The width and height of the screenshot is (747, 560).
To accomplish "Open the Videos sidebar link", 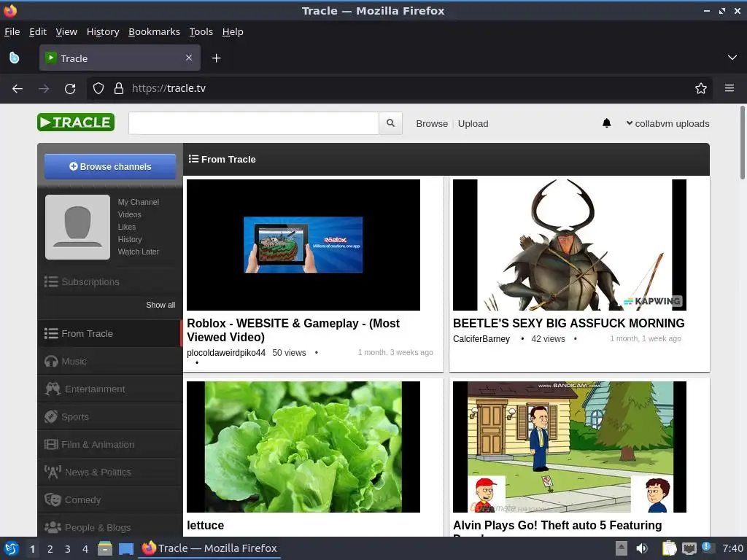I will [x=129, y=215].
